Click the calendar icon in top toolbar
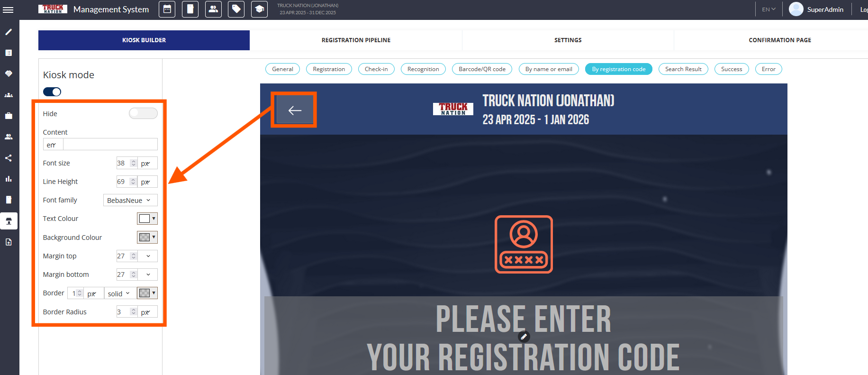This screenshot has width=868, height=375. point(167,9)
